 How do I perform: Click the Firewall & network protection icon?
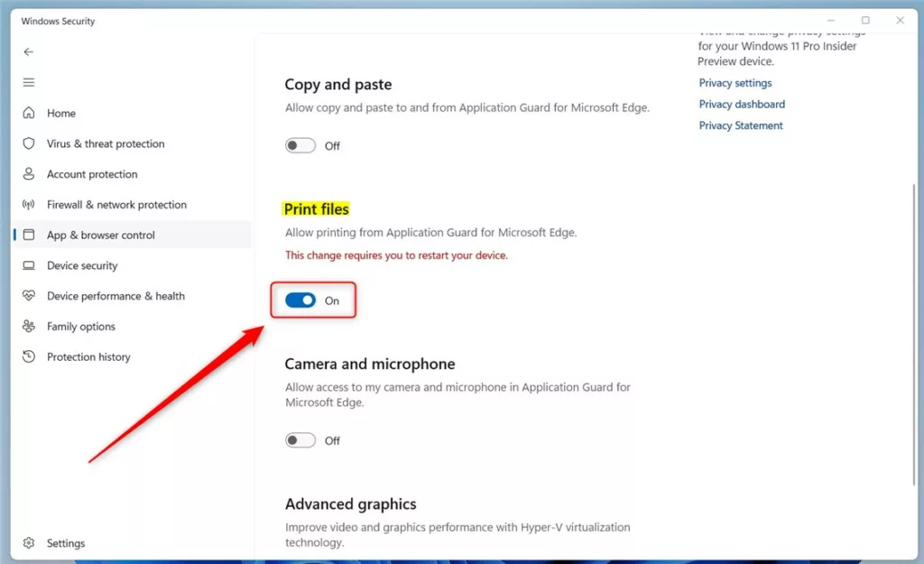tap(29, 205)
